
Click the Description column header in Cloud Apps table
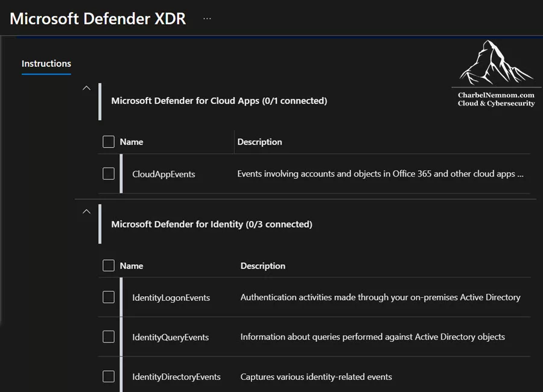click(x=259, y=142)
